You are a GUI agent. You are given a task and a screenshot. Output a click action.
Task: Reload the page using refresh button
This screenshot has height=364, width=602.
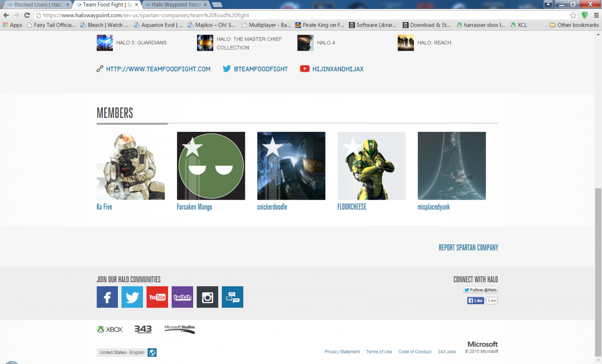[x=27, y=15]
